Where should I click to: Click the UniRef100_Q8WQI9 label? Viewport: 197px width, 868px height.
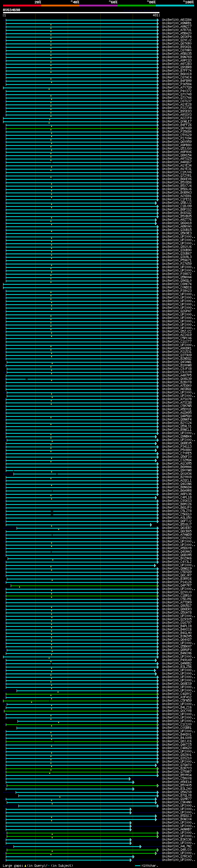[x=177, y=568]
